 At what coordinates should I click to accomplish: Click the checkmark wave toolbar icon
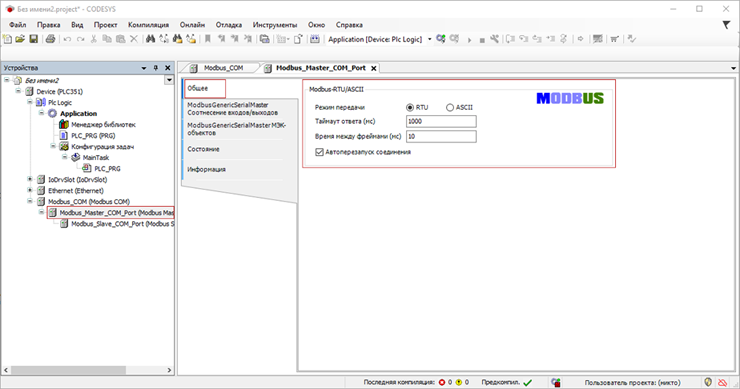coord(631,39)
